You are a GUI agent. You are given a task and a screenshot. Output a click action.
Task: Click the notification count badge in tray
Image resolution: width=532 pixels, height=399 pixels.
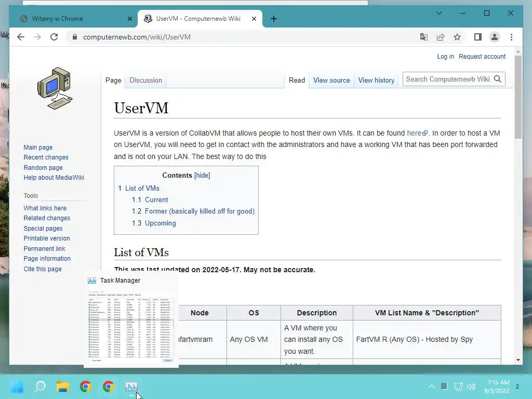coord(517,387)
